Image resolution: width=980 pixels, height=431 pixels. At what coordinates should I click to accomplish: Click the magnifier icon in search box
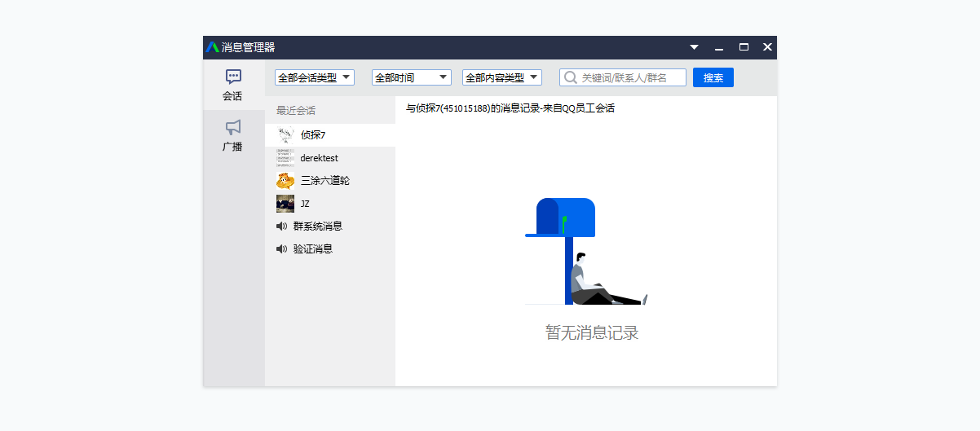[571, 77]
